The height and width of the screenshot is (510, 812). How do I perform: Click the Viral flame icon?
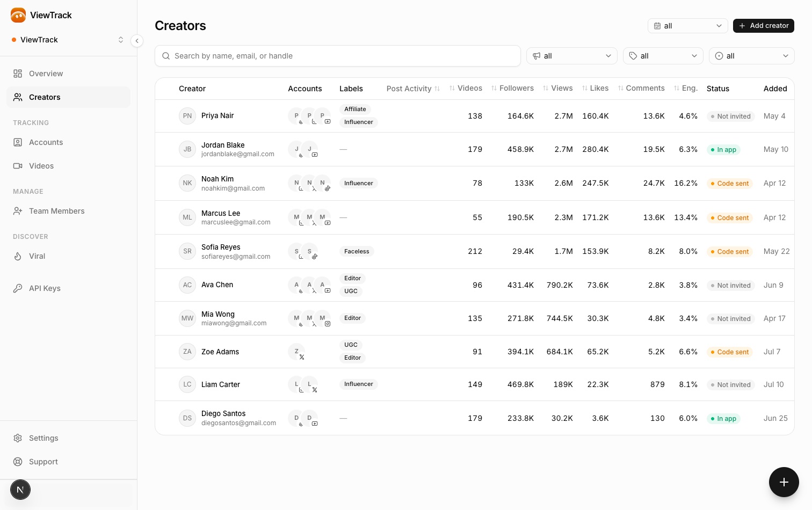pos(18,256)
